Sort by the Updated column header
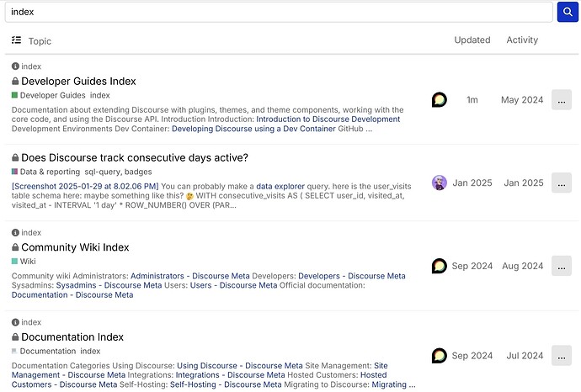 pyautogui.click(x=472, y=40)
